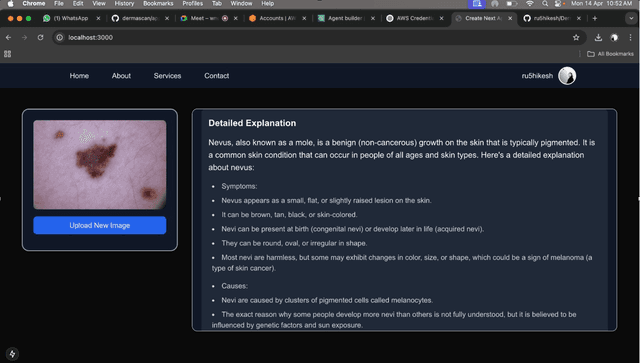Open the Chrome three-dot menu
Viewport: 640px width, 363px height.
pos(631,38)
